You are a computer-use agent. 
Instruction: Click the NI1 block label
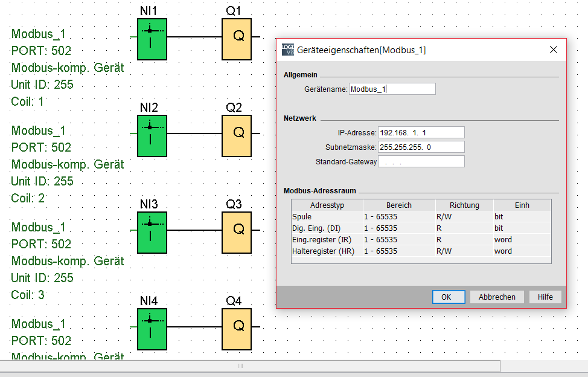[x=149, y=11]
